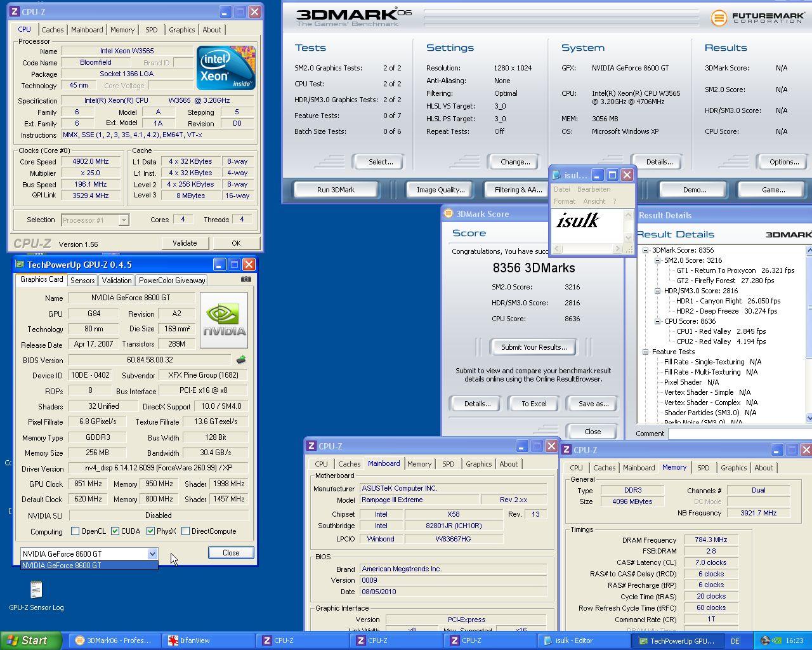Switch to the isulk - Editor taskbar item
The height and width of the screenshot is (650, 812).
(x=584, y=640)
